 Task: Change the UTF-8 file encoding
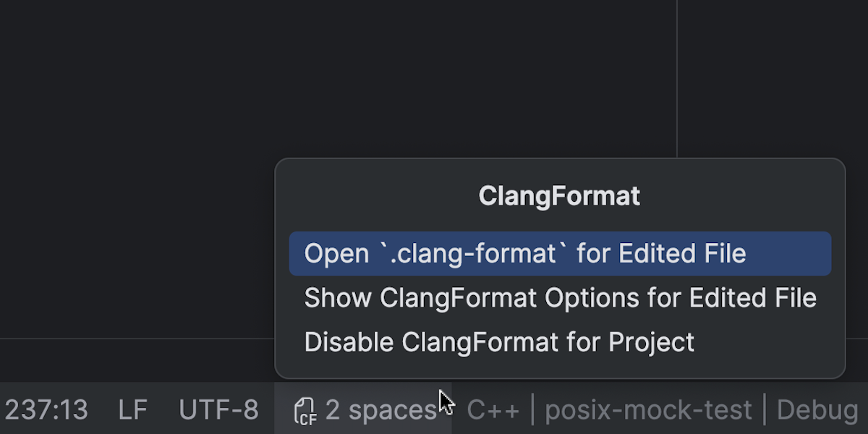pos(218,410)
